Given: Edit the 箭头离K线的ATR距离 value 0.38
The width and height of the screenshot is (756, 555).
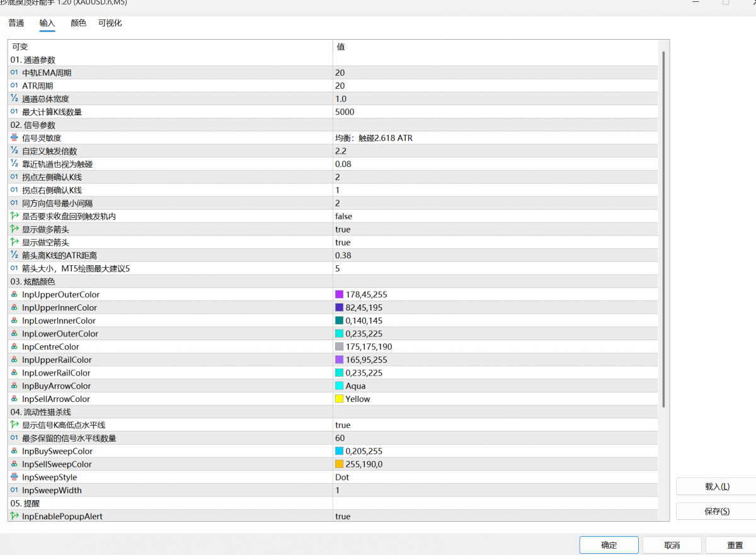Looking at the screenshot, I should coord(495,255).
